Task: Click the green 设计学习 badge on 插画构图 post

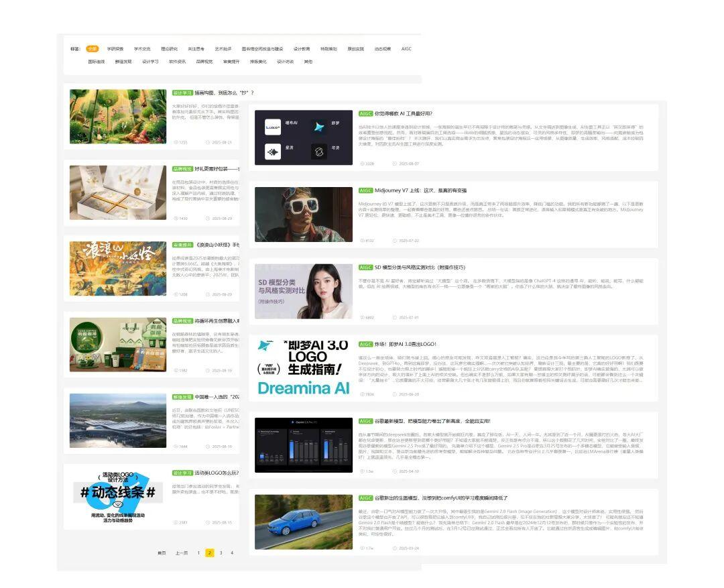Action: [x=182, y=93]
